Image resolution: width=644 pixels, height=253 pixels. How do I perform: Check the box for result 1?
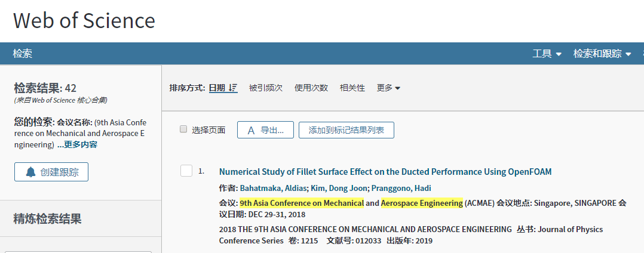click(186, 171)
